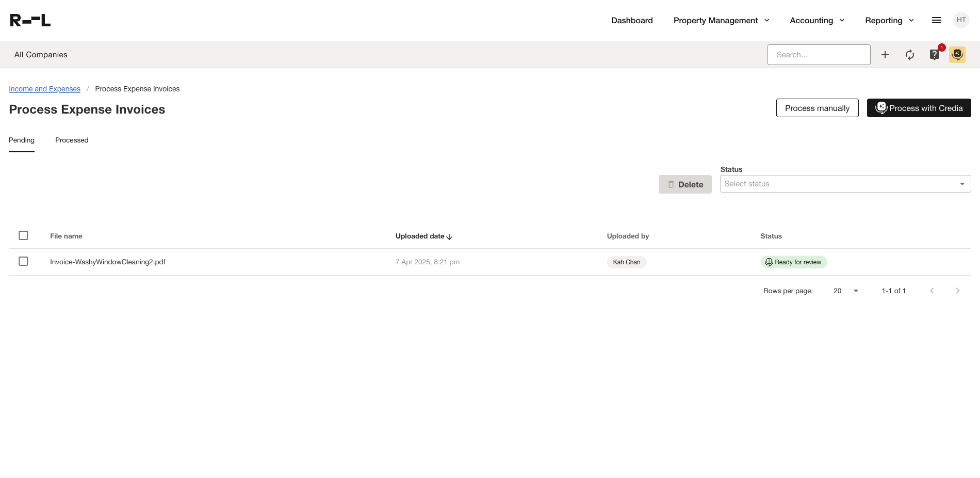Screen dimensions: 980x478
Task: Click the Process manually button
Action: (818, 108)
